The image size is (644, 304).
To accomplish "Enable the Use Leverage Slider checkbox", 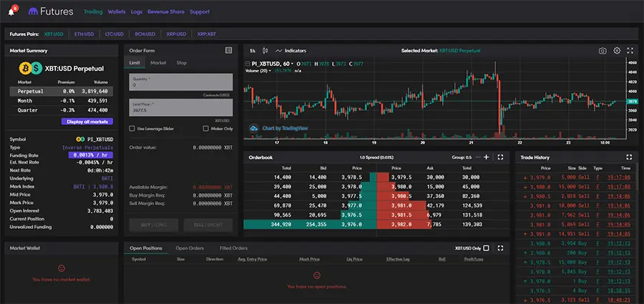I will tap(132, 129).
